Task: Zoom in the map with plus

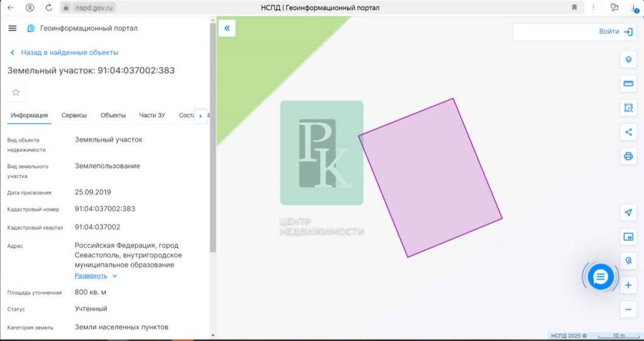Action: click(x=628, y=285)
